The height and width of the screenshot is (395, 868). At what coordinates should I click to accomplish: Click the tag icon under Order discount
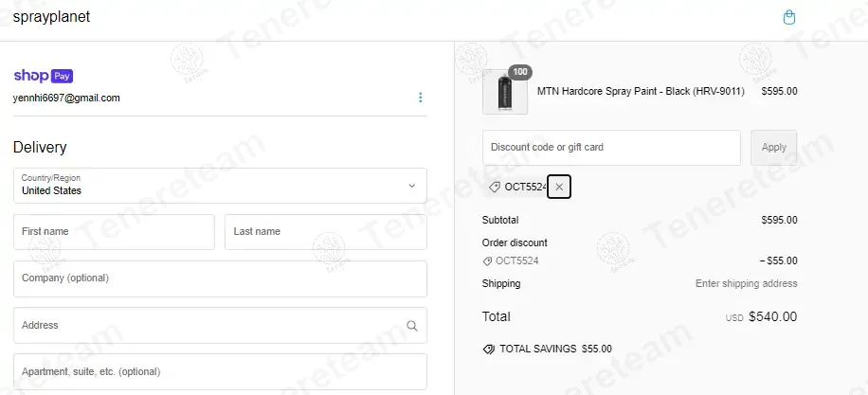tap(487, 260)
